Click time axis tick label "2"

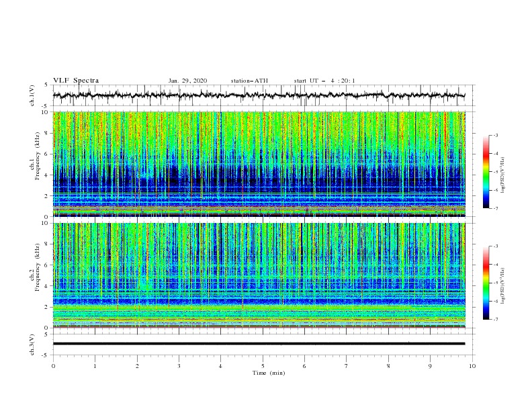click(137, 366)
